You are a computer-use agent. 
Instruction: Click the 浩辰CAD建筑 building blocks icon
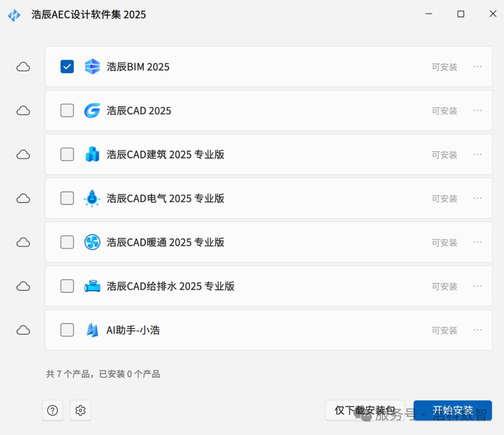coord(92,154)
